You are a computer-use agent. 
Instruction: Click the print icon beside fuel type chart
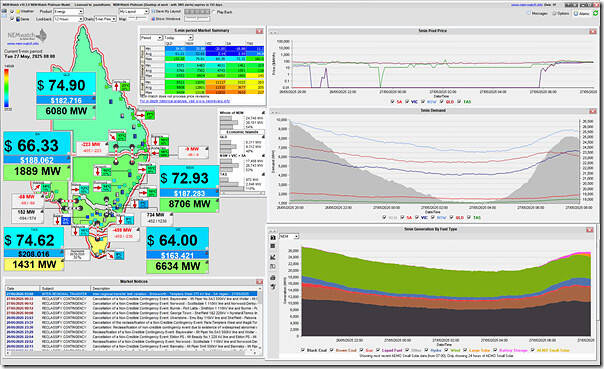pyautogui.click(x=273, y=277)
